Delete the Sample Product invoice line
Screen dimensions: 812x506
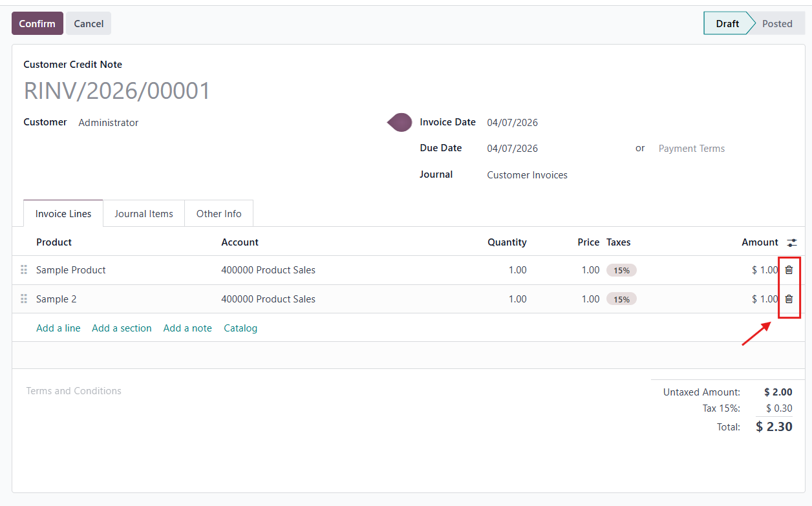point(789,270)
